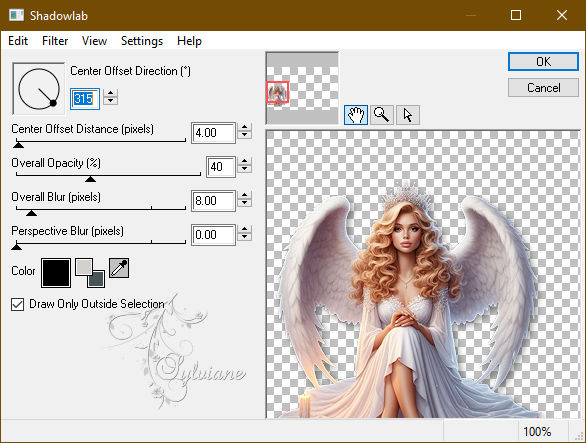Open the View menu

[x=94, y=41]
